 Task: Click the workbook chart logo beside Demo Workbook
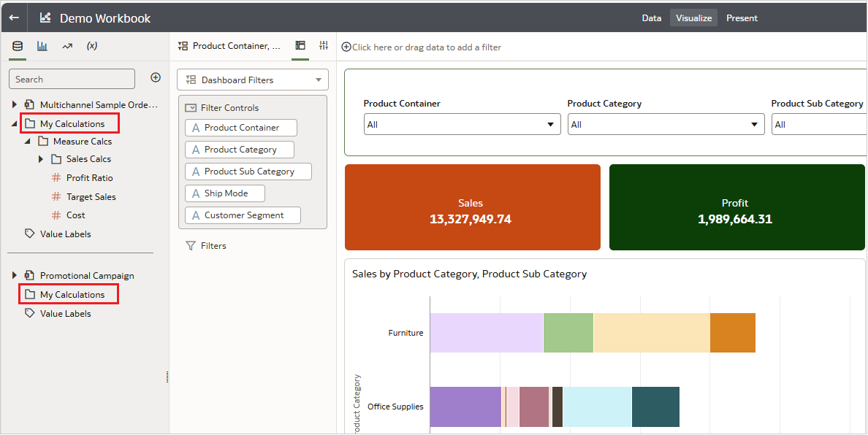tap(45, 17)
